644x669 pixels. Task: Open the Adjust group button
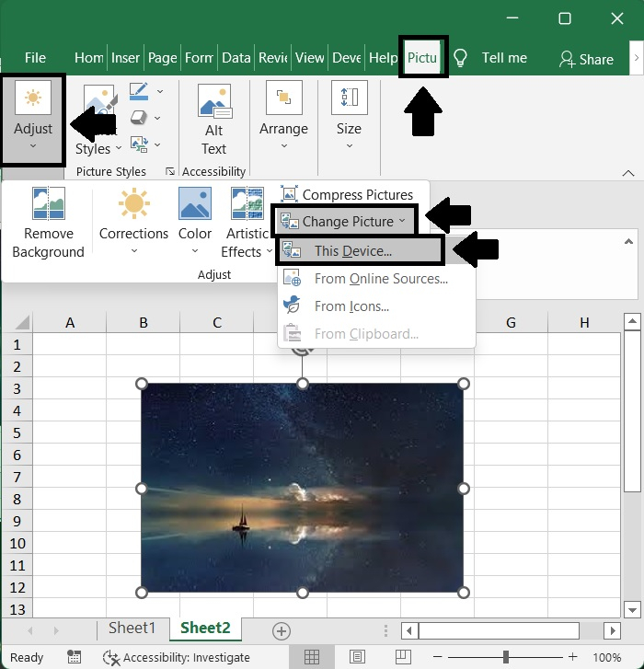(x=33, y=120)
